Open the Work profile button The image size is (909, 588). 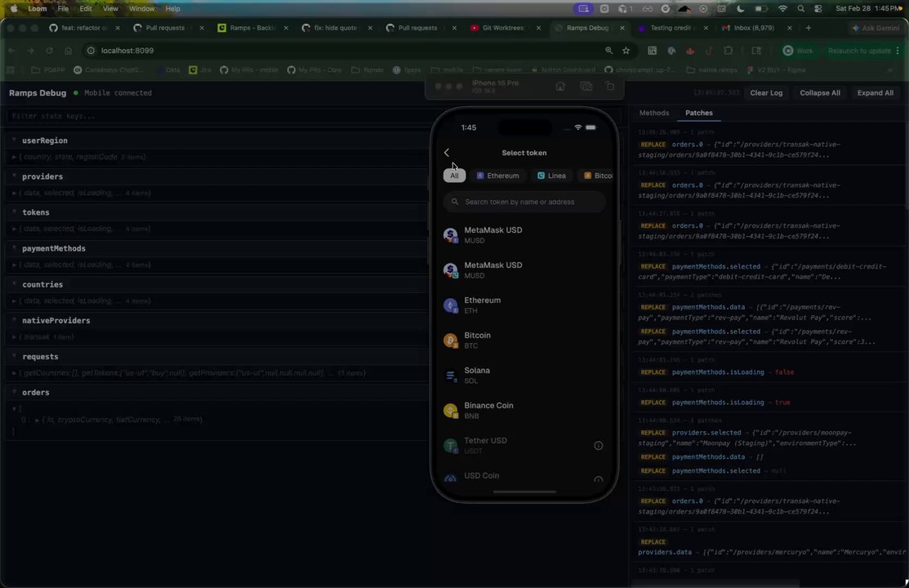pyautogui.click(x=798, y=51)
